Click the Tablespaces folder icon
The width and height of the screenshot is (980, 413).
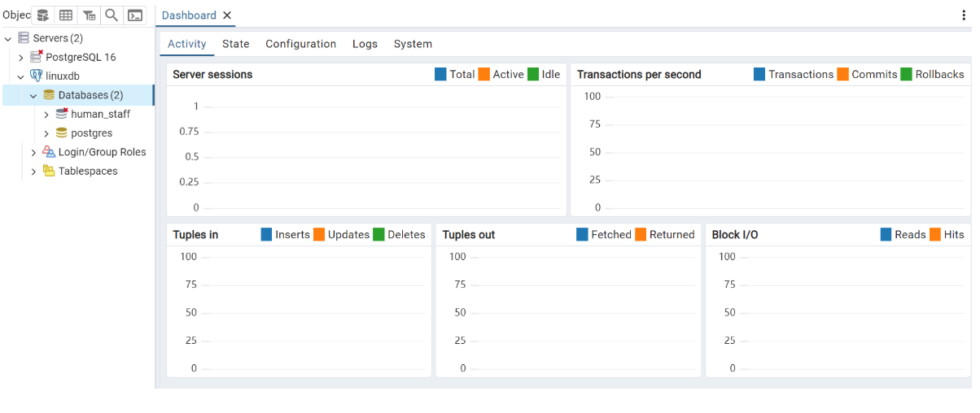click(x=49, y=172)
